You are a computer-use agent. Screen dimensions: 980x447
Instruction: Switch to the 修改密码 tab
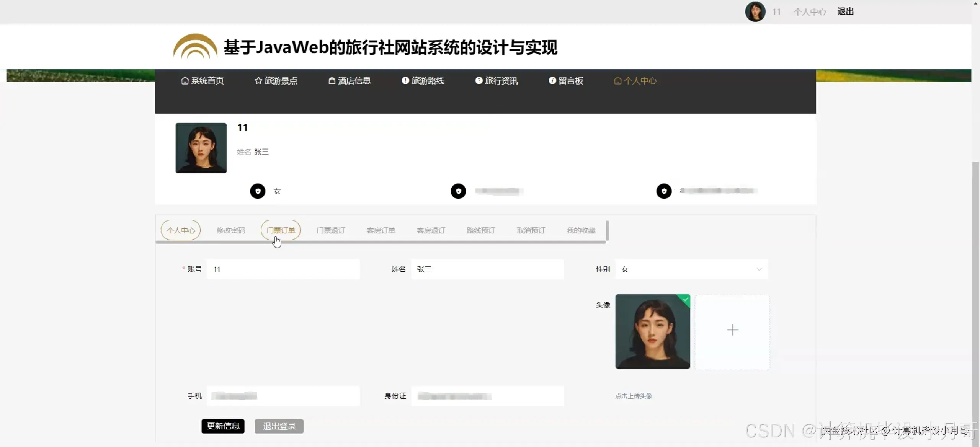click(230, 230)
